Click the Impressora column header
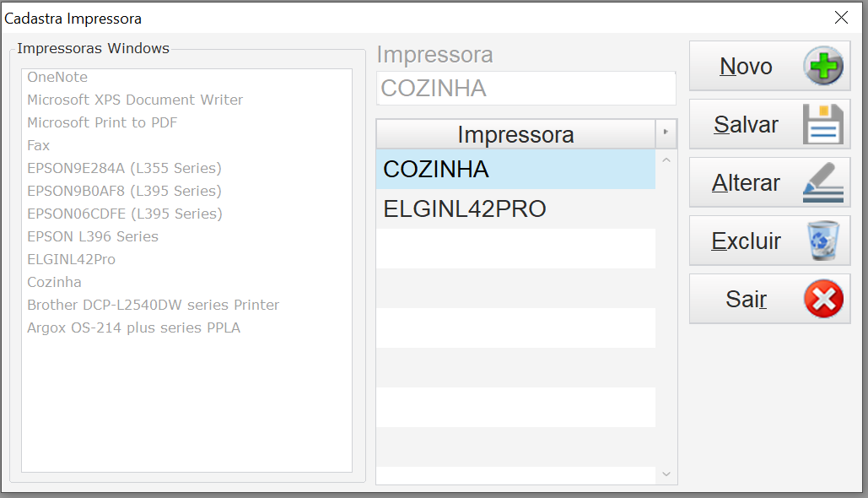The height and width of the screenshot is (498, 868). (515, 134)
